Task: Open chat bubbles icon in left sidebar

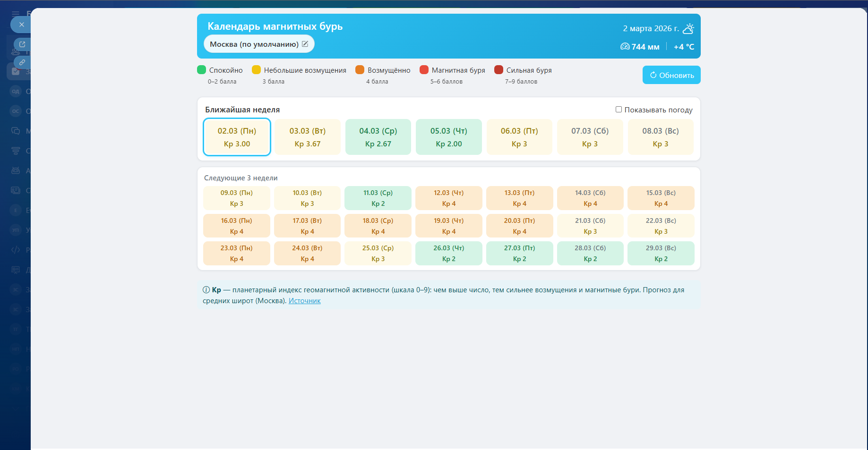Action: (16, 131)
